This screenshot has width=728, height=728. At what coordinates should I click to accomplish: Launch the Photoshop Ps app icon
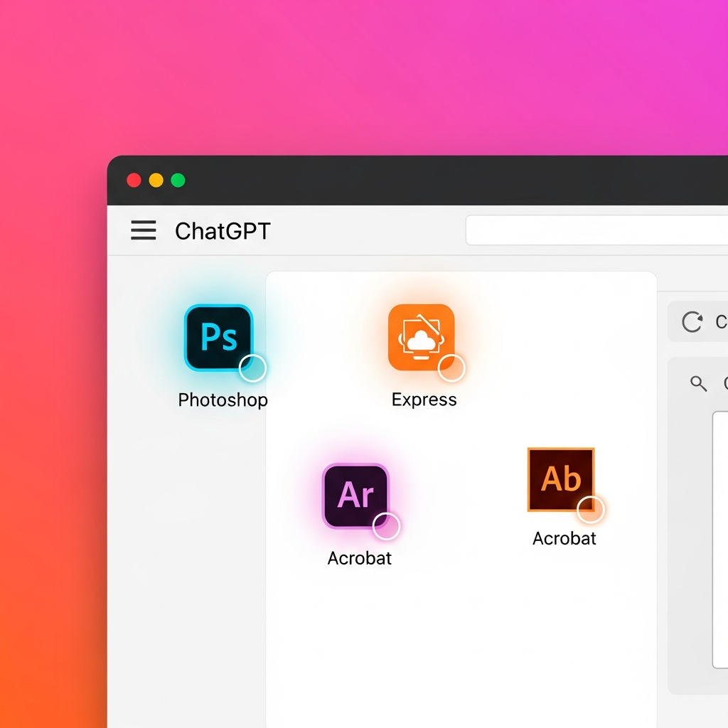click(218, 337)
